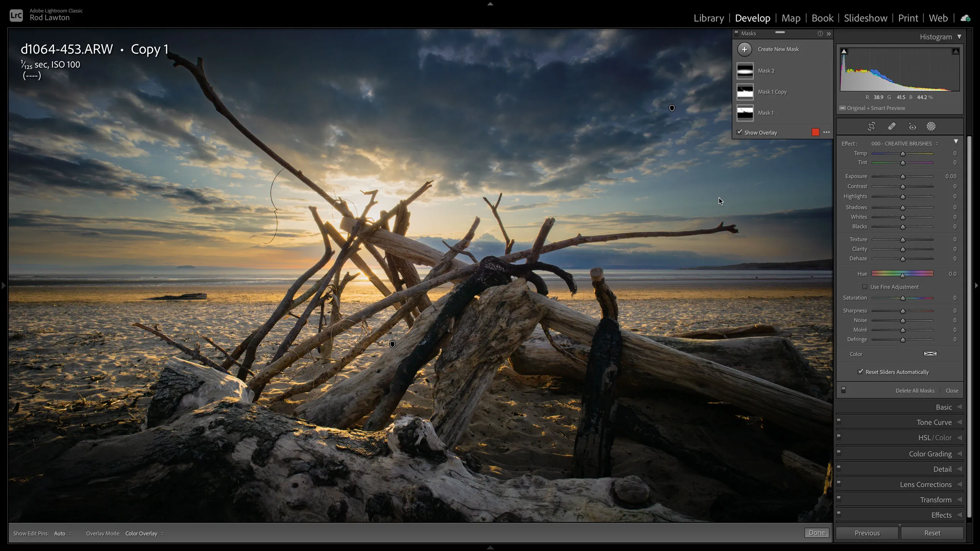Uncheck the Show Overlay checkbox
This screenshot has width=980, height=551.
coord(739,132)
